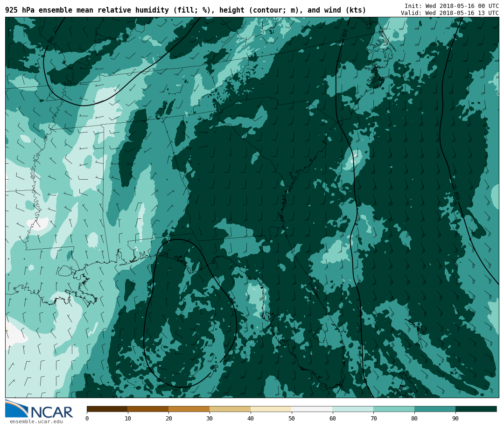Click the 40-50 cream color swatch

pyautogui.click(x=271, y=409)
